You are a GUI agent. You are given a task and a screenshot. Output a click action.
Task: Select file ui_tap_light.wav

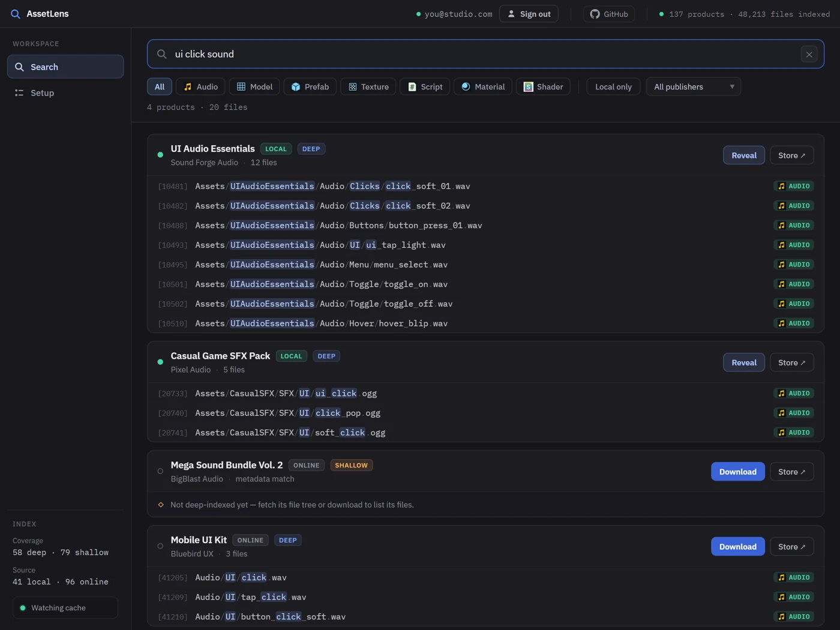tap(485, 245)
